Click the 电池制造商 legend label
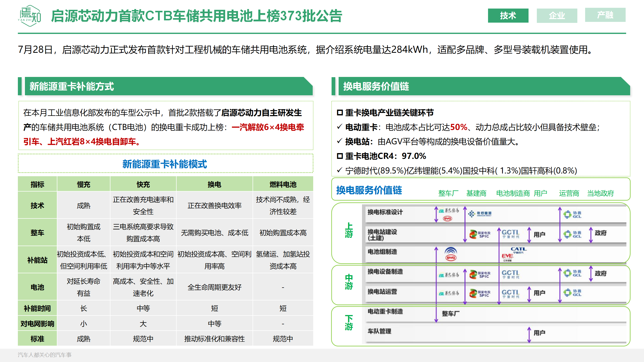644x362 pixels. pos(513,193)
